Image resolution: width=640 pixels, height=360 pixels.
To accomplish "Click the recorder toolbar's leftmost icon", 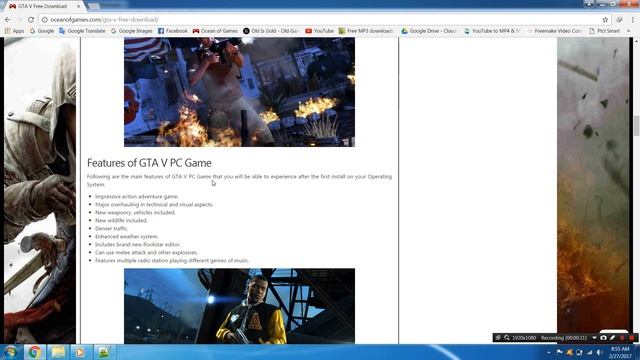I will (x=498, y=338).
